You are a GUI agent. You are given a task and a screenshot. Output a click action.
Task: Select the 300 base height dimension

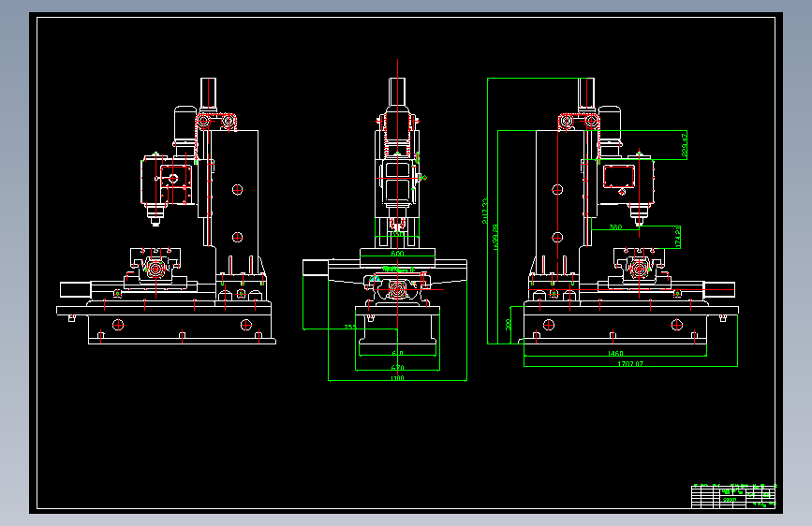[x=508, y=325]
